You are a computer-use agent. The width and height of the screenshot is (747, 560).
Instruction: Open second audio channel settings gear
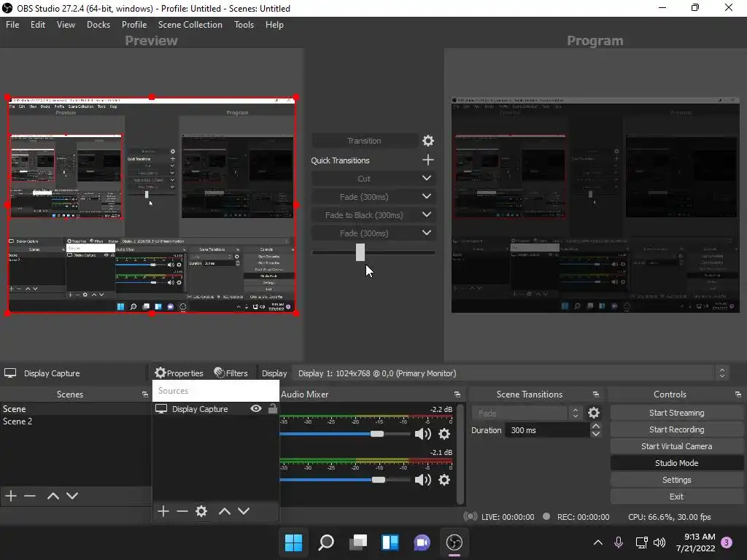[x=444, y=480]
